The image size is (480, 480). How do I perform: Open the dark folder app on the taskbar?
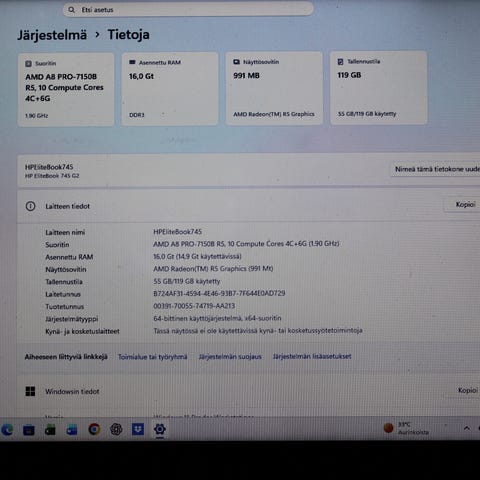[x=29, y=430]
